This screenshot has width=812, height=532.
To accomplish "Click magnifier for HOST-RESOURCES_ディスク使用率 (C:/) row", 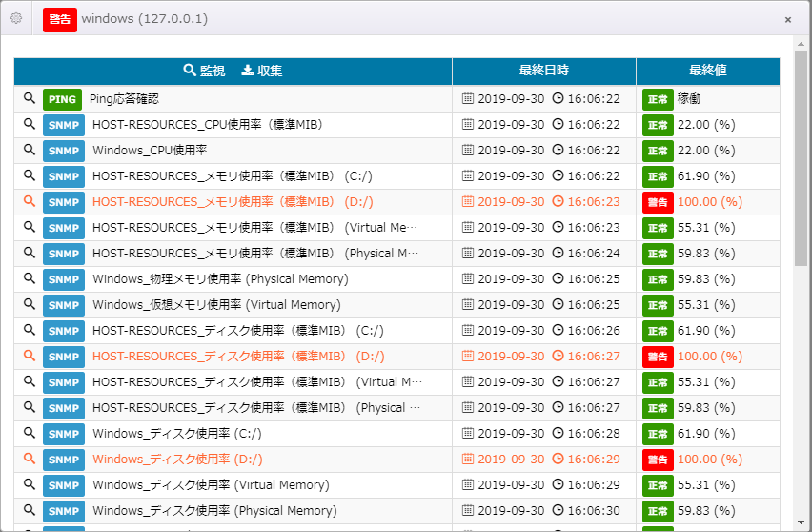I will click(30, 330).
